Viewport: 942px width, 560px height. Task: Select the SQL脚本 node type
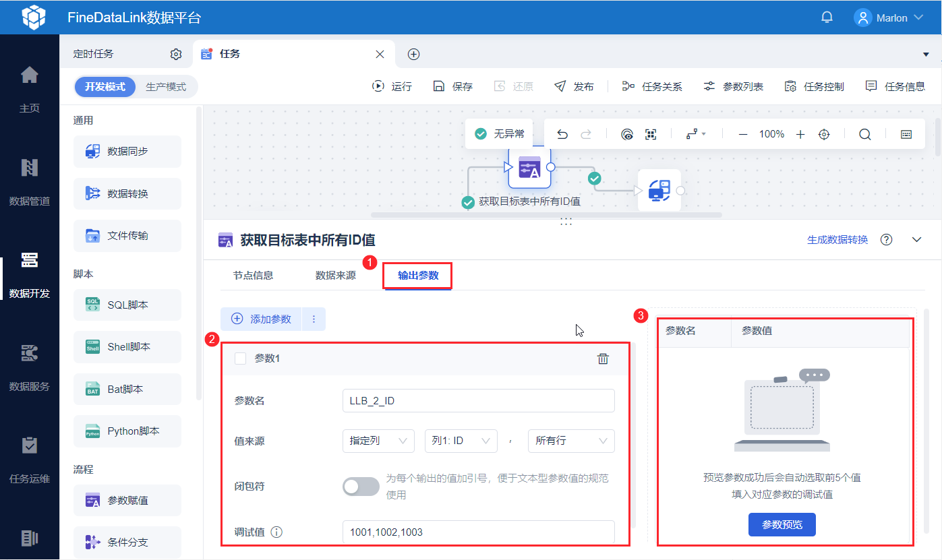pos(127,305)
